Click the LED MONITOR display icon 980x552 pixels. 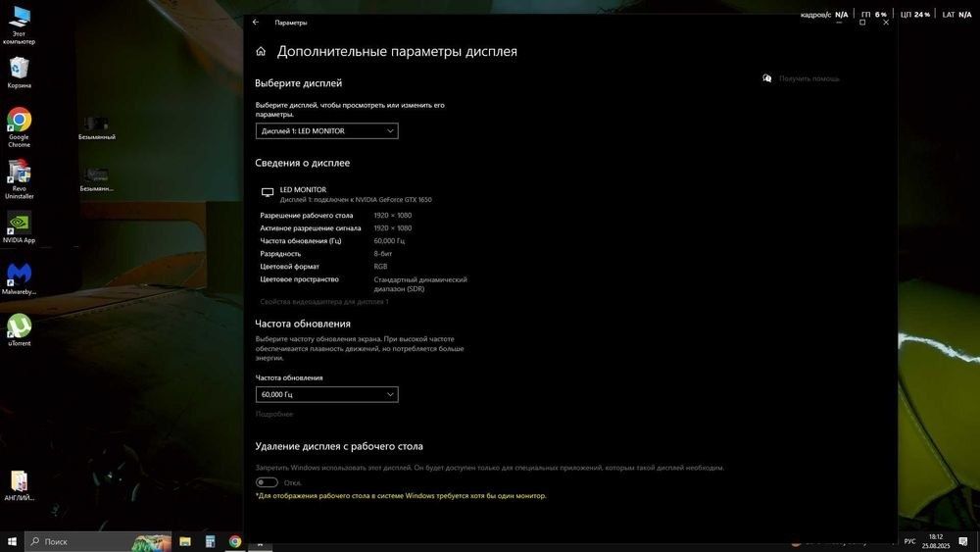coord(268,192)
